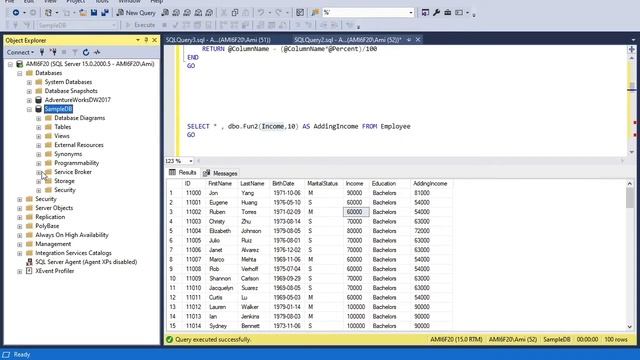The image size is (640, 360).
Task: Click the window layout icon
Action: tap(459, 13)
